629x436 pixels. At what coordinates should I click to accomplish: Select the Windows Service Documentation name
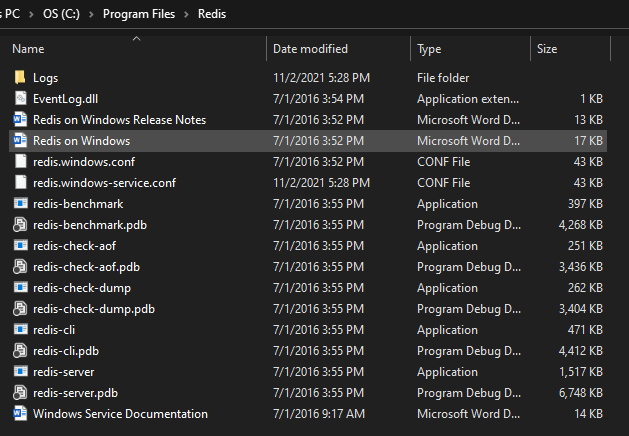pyautogui.click(x=120, y=414)
